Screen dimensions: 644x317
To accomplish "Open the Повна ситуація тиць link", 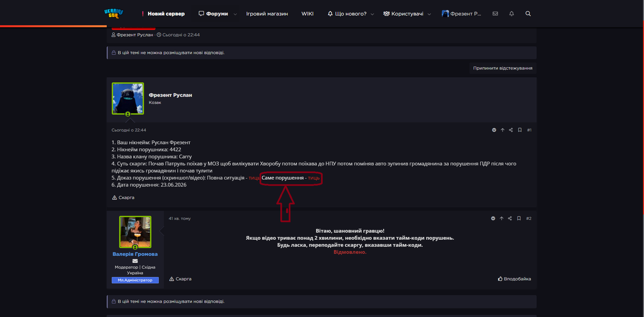I will [x=254, y=178].
